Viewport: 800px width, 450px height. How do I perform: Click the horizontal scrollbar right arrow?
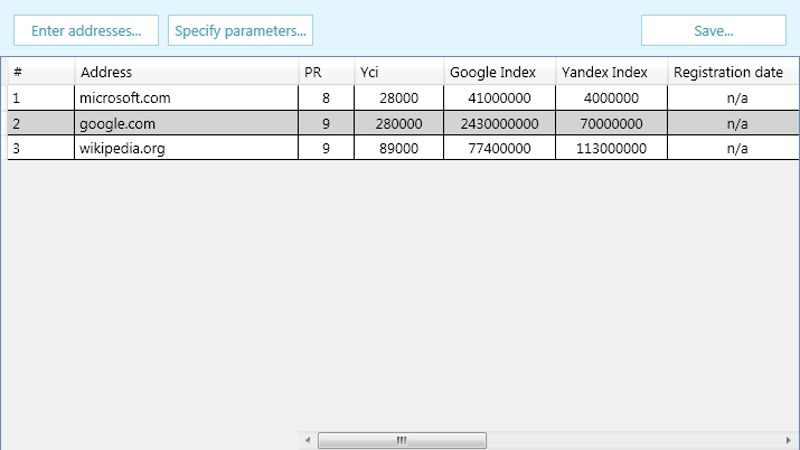(x=788, y=440)
